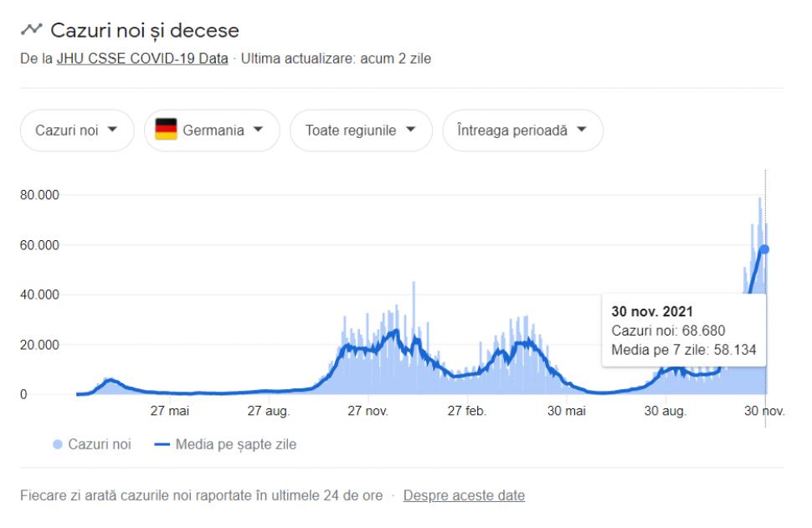Viewport: 812px width, 528px height.
Task: Click the trend line icon beside the title
Action: coord(31,30)
